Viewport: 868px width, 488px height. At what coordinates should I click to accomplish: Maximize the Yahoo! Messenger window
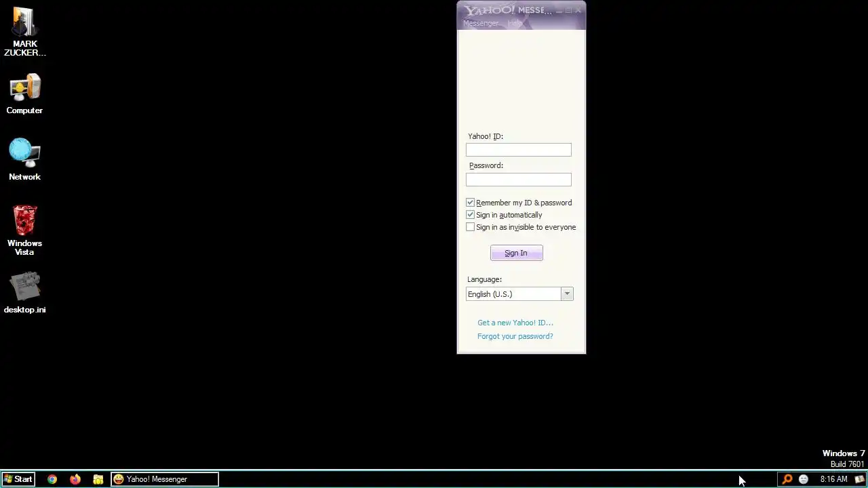click(568, 10)
